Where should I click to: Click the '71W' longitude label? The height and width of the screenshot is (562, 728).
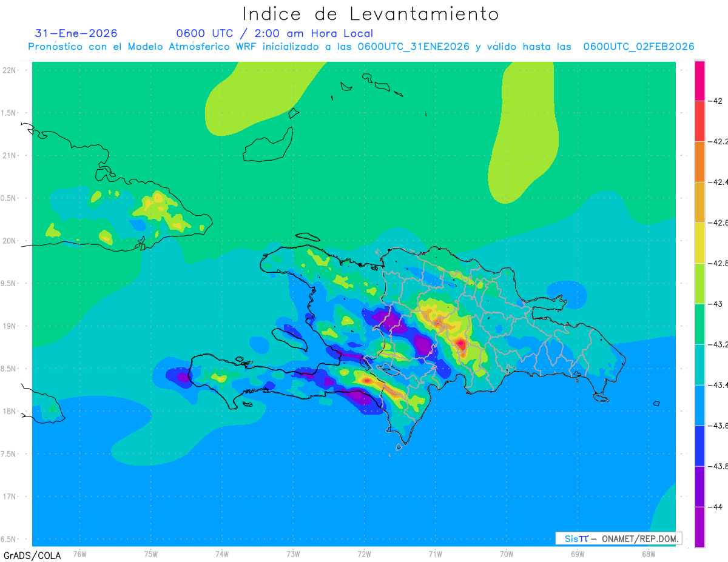(x=435, y=554)
